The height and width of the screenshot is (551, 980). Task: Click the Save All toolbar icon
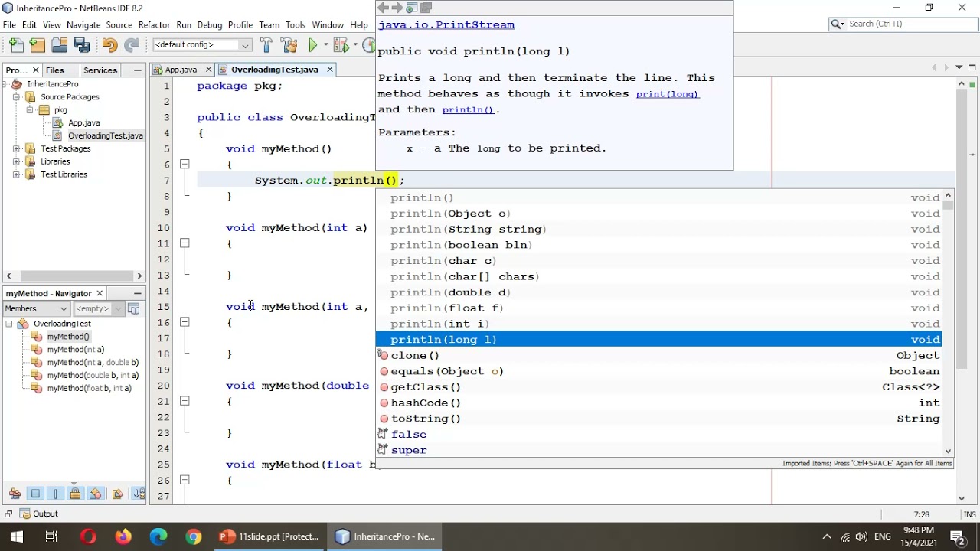[x=81, y=45]
